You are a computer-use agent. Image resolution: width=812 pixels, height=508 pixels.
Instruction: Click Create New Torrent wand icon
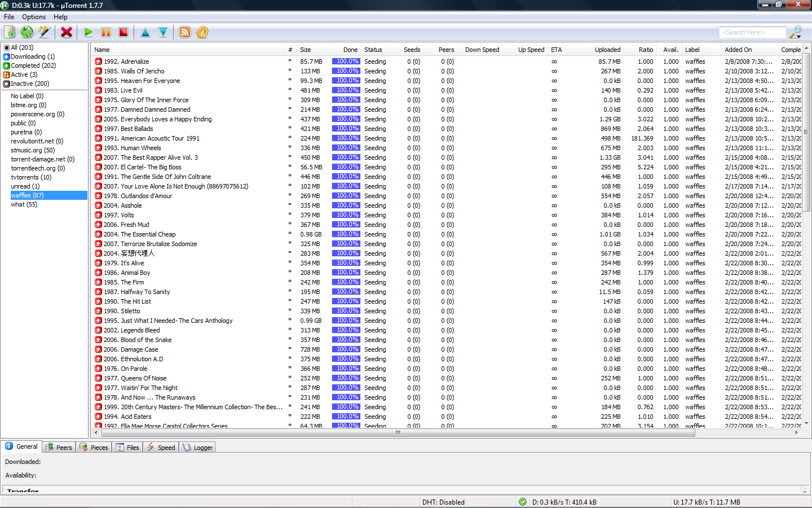pos(45,32)
